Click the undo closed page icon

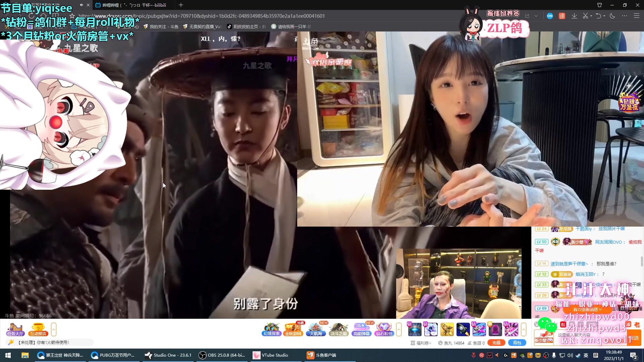point(598,16)
